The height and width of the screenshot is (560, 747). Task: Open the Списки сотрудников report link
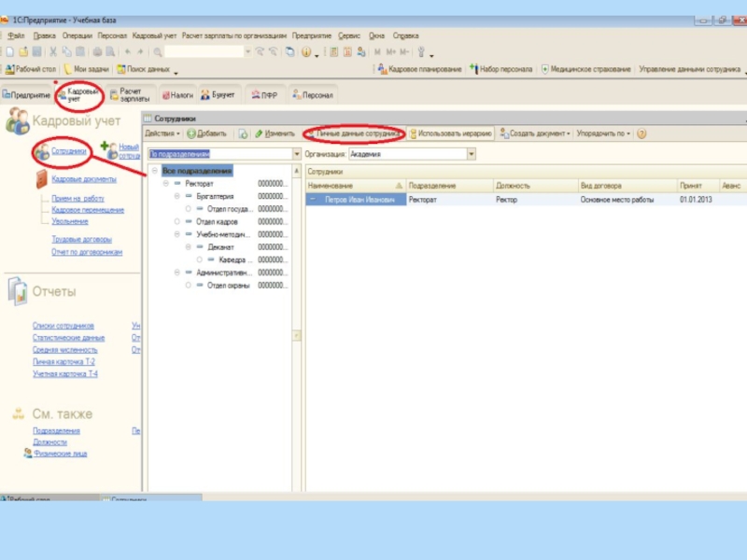pyautogui.click(x=63, y=326)
